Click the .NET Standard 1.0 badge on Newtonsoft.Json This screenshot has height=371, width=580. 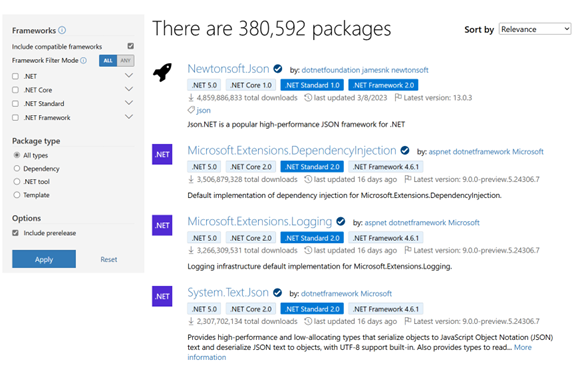click(312, 85)
